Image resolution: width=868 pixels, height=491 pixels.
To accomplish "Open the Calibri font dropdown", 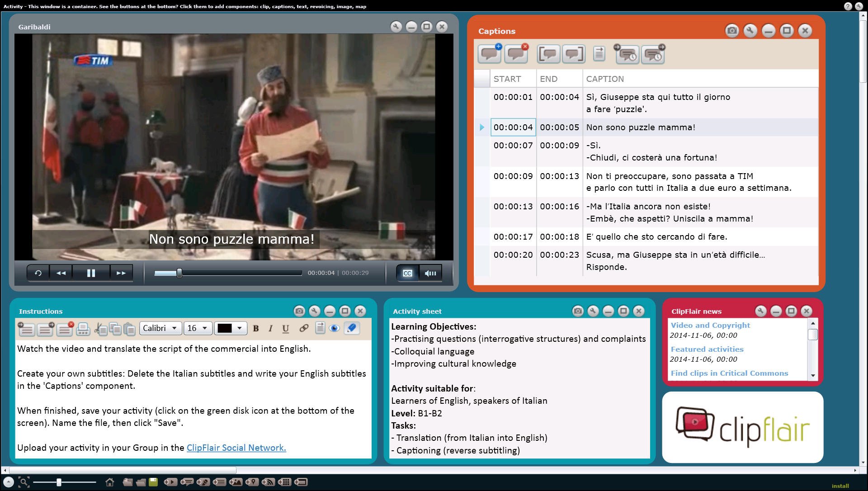I will [160, 328].
